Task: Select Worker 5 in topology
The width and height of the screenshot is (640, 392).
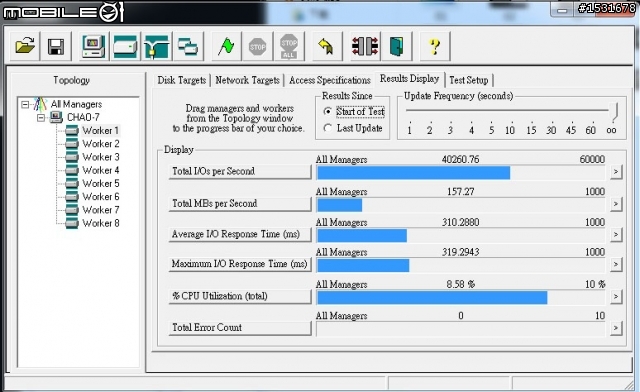Action: (x=100, y=183)
